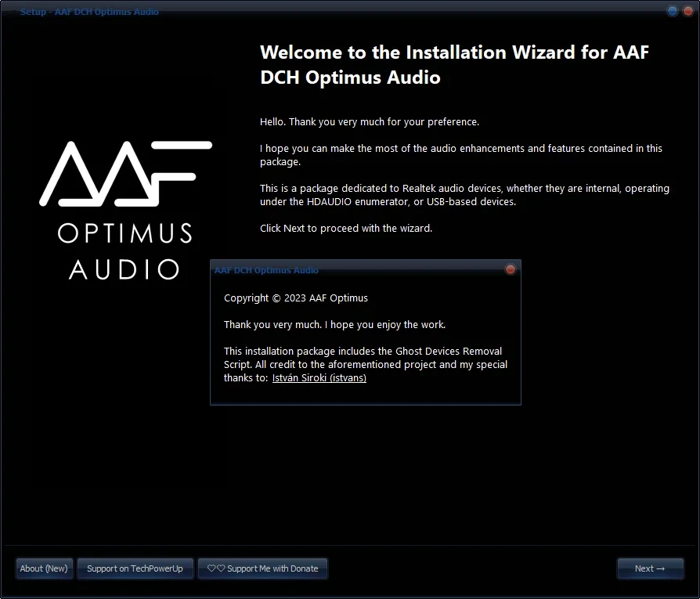
Task: Follow the István Siroki (istvans) link
Action: (x=319, y=377)
